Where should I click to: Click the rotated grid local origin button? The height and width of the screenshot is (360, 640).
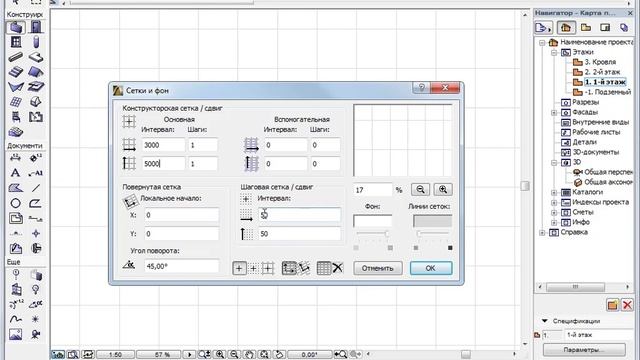tap(130, 201)
